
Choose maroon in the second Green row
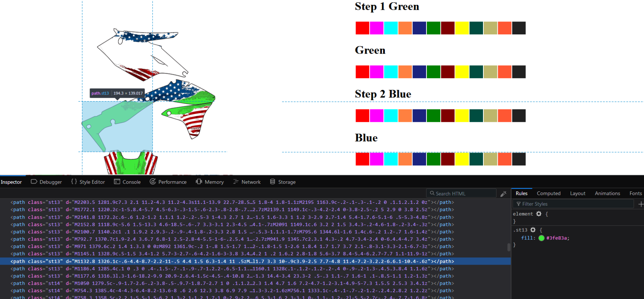[448, 72]
